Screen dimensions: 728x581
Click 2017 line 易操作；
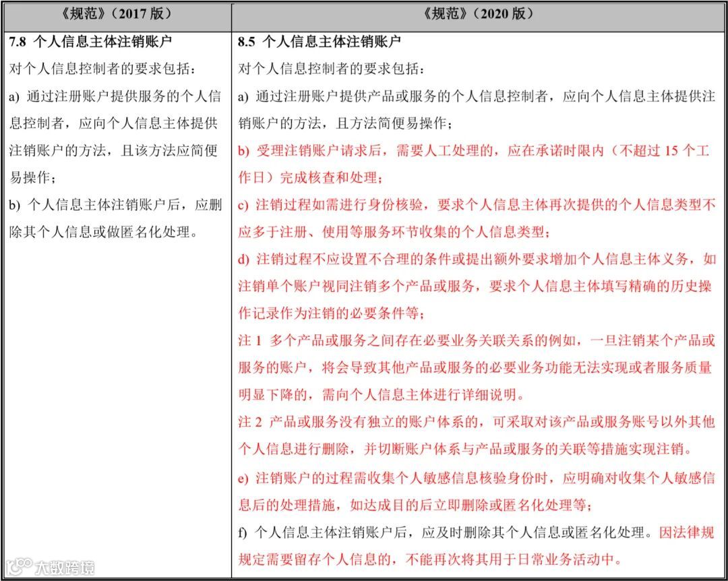coord(32,177)
